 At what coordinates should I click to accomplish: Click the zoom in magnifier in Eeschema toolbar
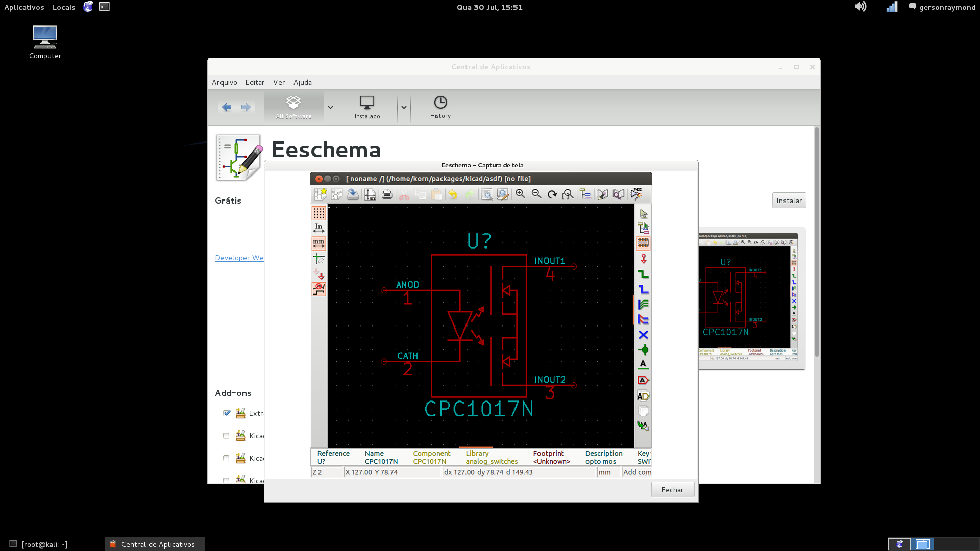pos(520,194)
